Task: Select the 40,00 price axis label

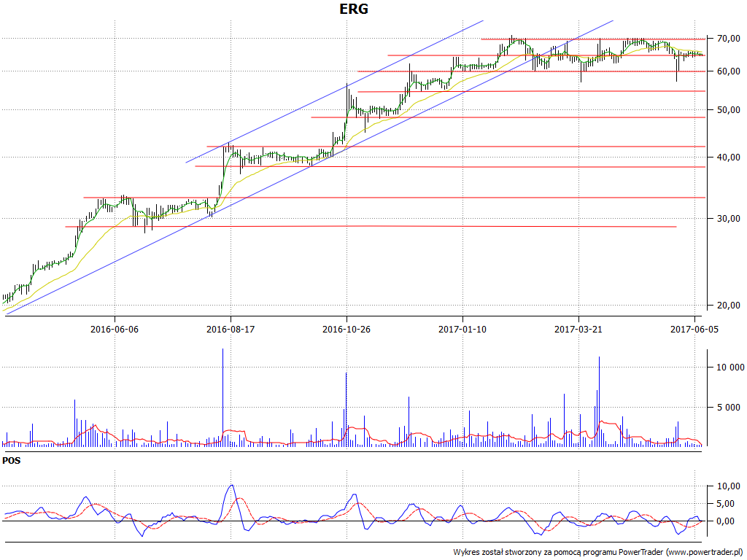Action: click(729, 157)
